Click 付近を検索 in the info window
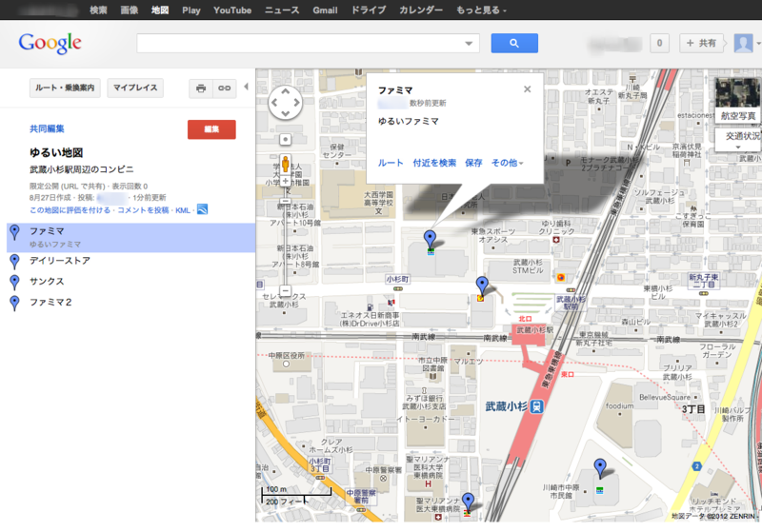The height and width of the screenshot is (532, 762). 434,163
